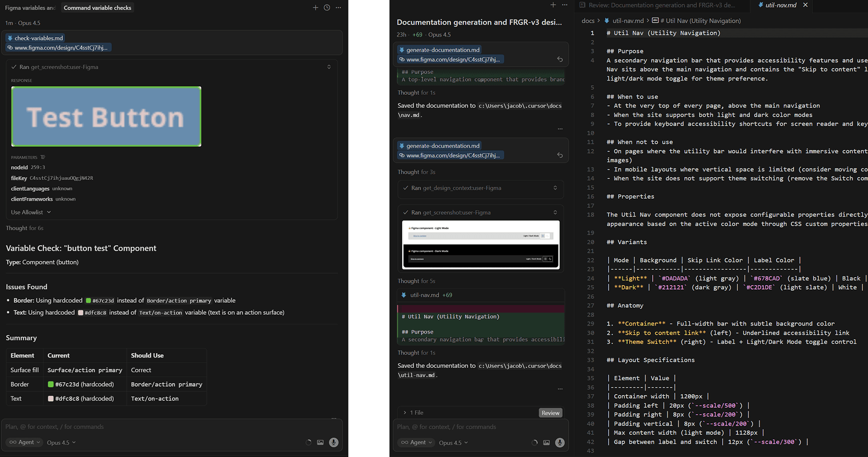Click '# Util Nav' heading breadcrumb item
The height and width of the screenshot is (457, 868).
point(696,21)
